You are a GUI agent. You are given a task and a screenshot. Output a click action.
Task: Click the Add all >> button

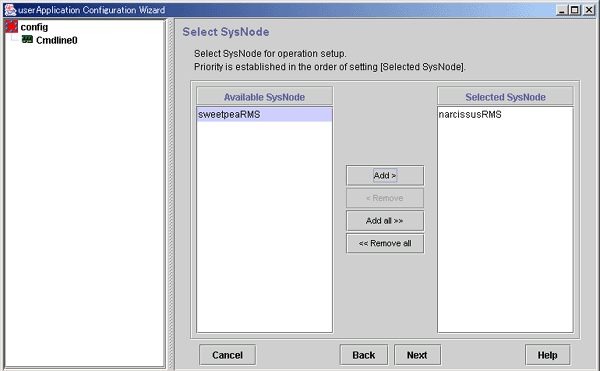pos(385,221)
